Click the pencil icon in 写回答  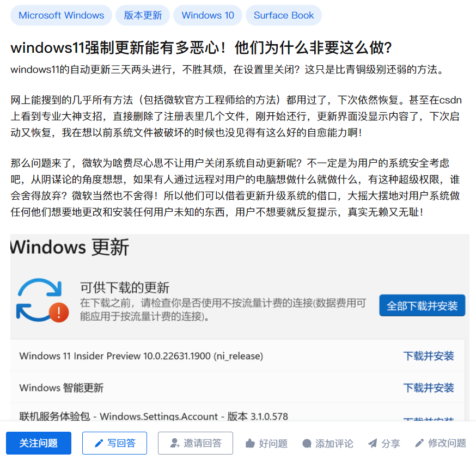pyautogui.click(x=99, y=443)
